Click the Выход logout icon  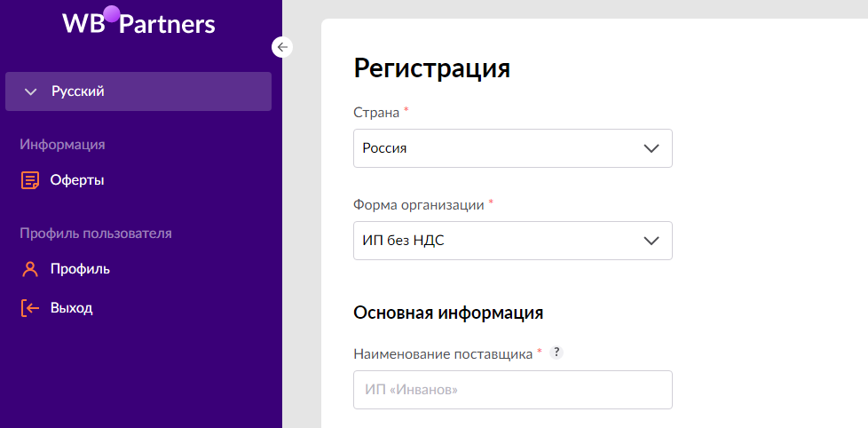(30, 308)
